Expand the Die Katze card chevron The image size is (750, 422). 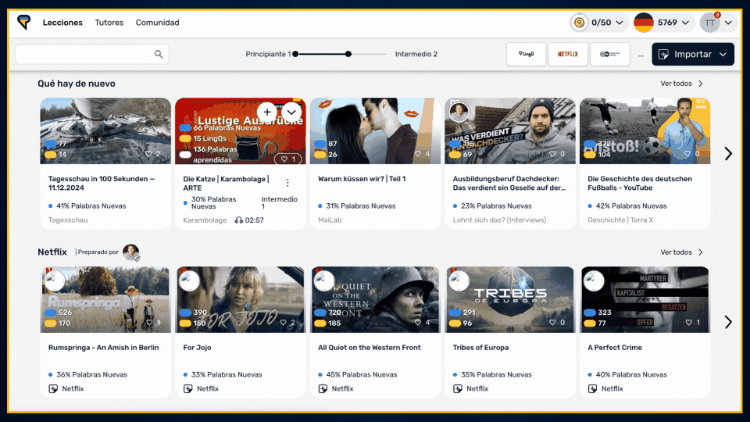pyautogui.click(x=291, y=112)
